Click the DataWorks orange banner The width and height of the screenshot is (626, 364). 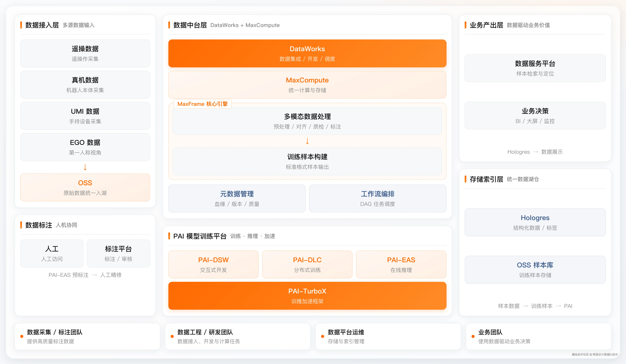307,53
